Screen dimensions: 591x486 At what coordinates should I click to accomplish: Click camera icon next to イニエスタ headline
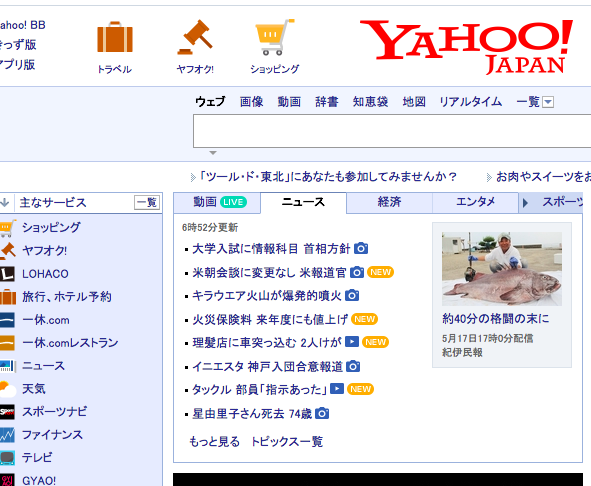coord(353,366)
